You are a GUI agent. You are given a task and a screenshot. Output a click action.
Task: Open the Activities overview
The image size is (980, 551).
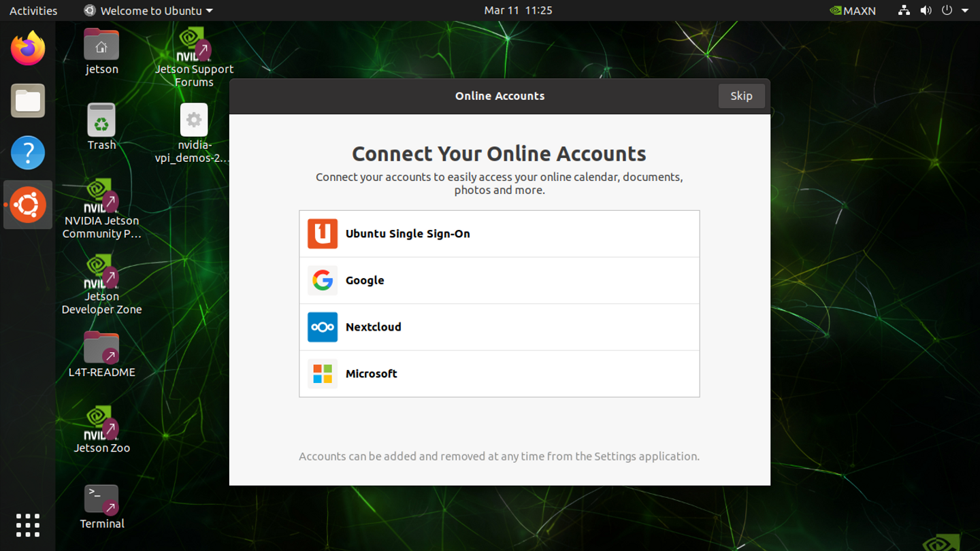tap(33, 10)
